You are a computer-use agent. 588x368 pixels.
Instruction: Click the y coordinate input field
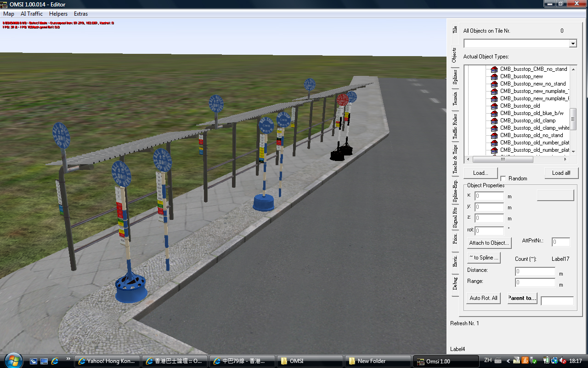[489, 207]
